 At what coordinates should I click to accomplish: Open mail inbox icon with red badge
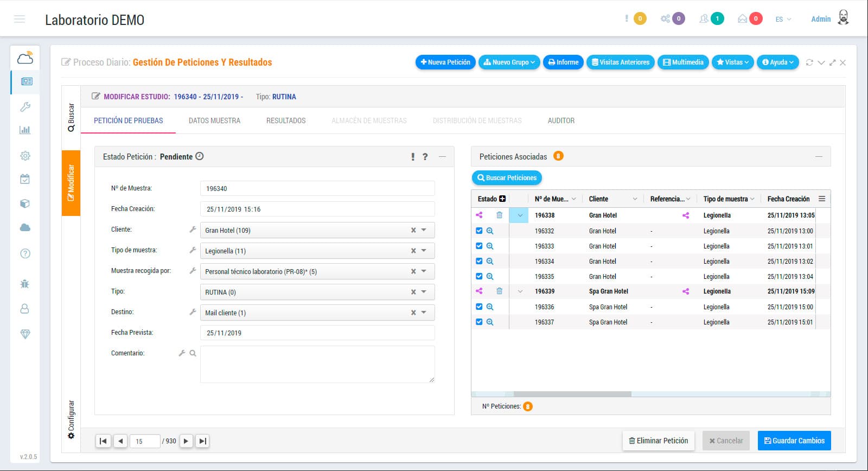tap(750, 18)
